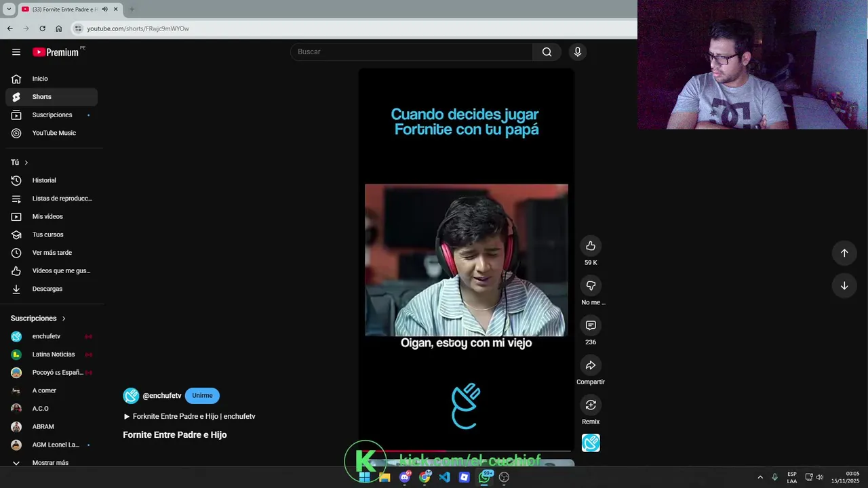
Task: Go back with browser back arrow
Action: pyautogui.click(x=9, y=28)
